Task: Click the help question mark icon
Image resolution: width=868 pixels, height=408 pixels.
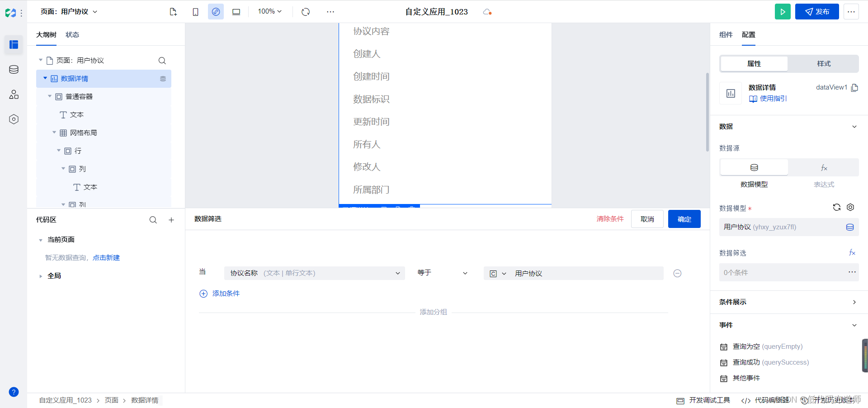Action: pos(14,392)
